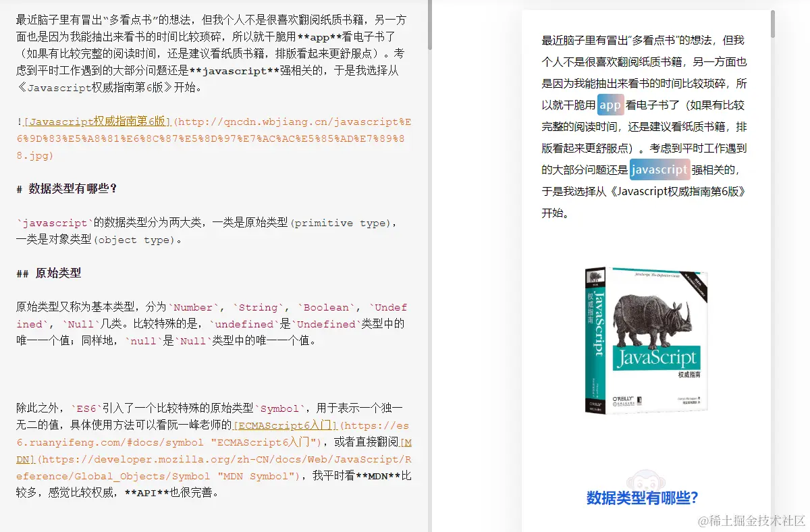The image size is (810, 532).
Task: Click the "# 数据类型有哪些?" heading in editor
Action: (x=67, y=188)
